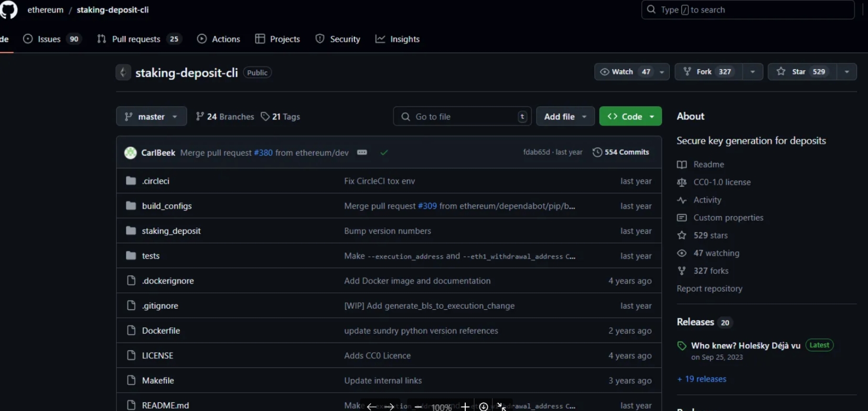Open commit message ellipsis expander

tap(362, 152)
